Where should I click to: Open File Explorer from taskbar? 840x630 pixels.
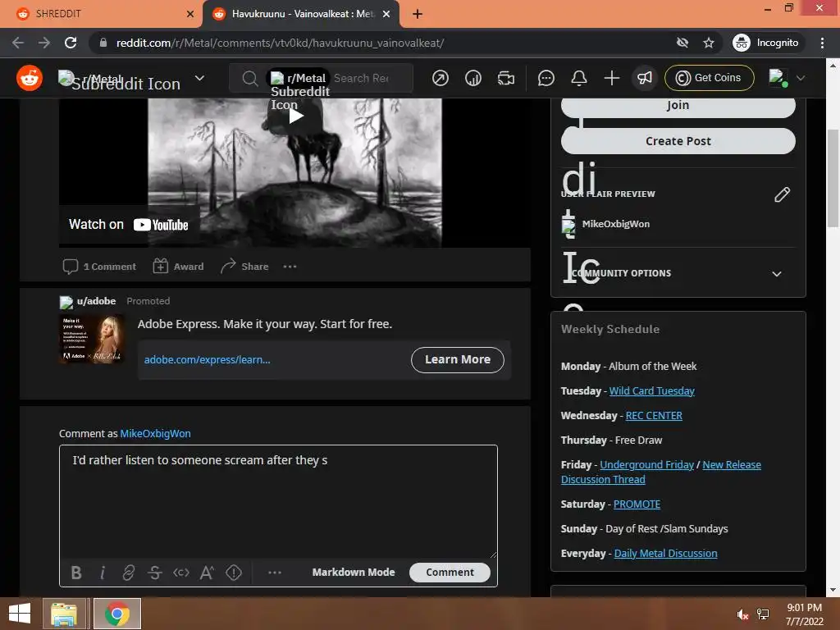[64, 614]
